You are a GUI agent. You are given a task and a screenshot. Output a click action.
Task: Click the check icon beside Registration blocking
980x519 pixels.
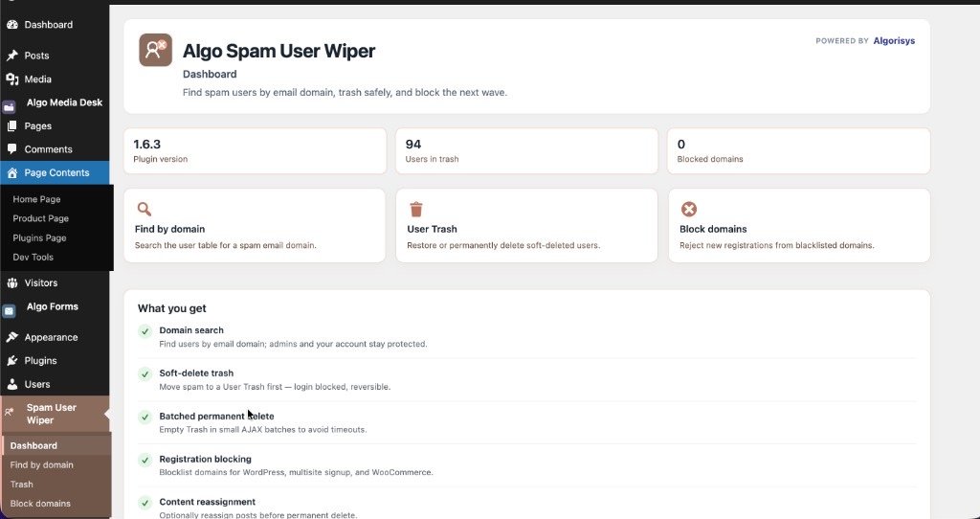pyautogui.click(x=145, y=461)
